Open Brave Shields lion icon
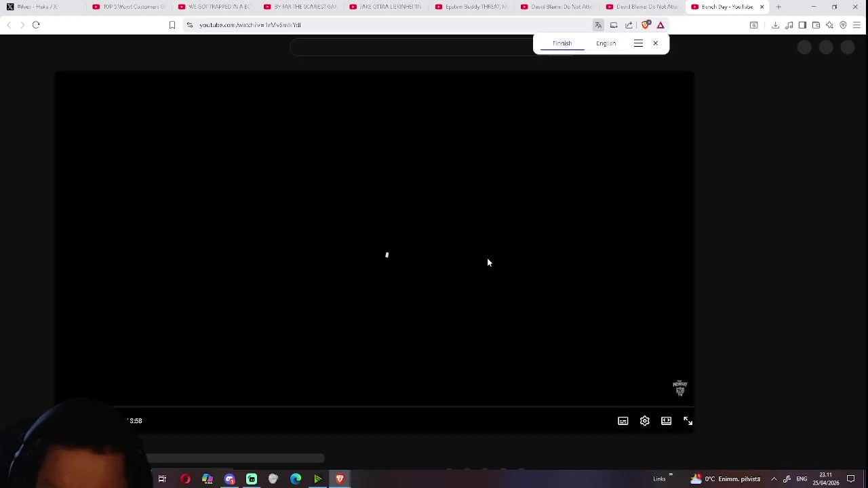Screen dimensions: 868x488 [x=646, y=25]
